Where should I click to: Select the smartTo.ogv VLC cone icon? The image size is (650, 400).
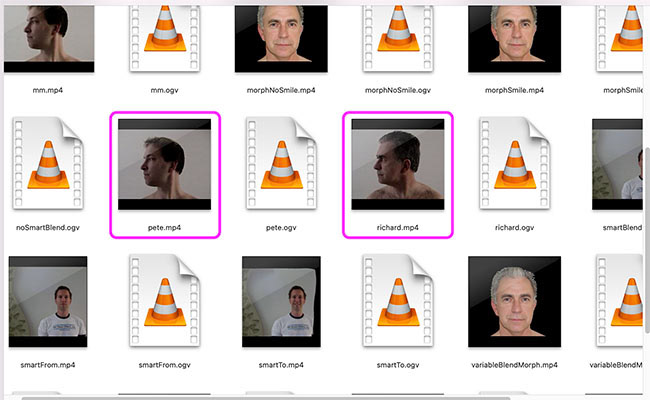(x=398, y=301)
